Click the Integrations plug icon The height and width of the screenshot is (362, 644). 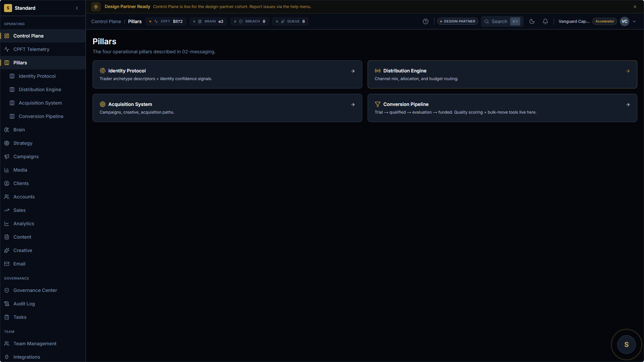coord(7,357)
